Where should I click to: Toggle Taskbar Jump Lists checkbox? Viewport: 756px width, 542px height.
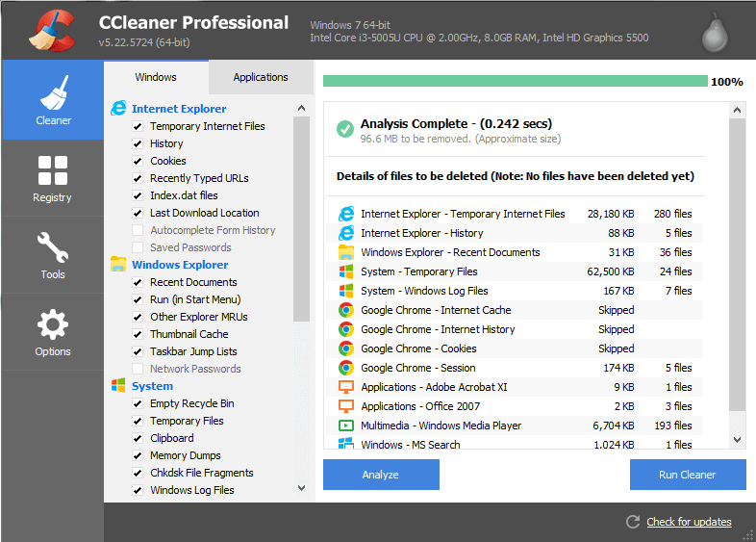click(x=138, y=351)
